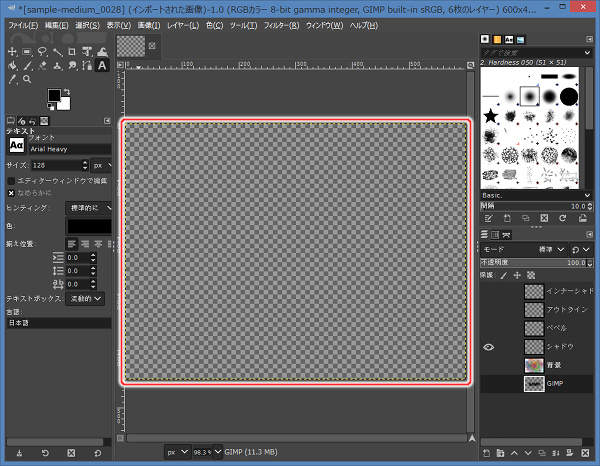600x466 pixels.
Task: Swap foreground and background colors
Action: coord(67,92)
